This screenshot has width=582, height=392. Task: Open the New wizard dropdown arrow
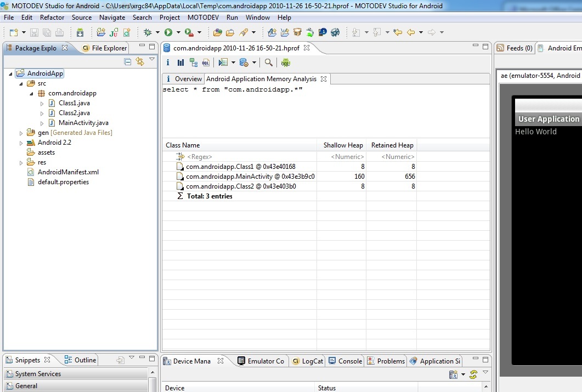click(x=24, y=33)
